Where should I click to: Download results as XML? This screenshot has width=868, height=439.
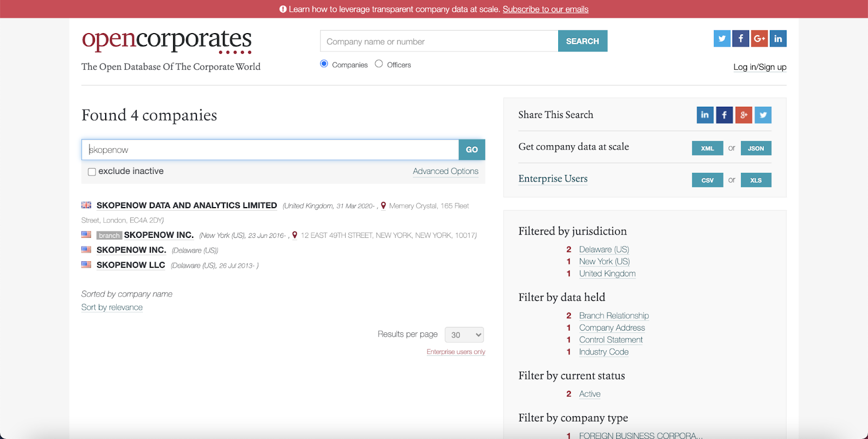pyautogui.click(x=707, y=149)
